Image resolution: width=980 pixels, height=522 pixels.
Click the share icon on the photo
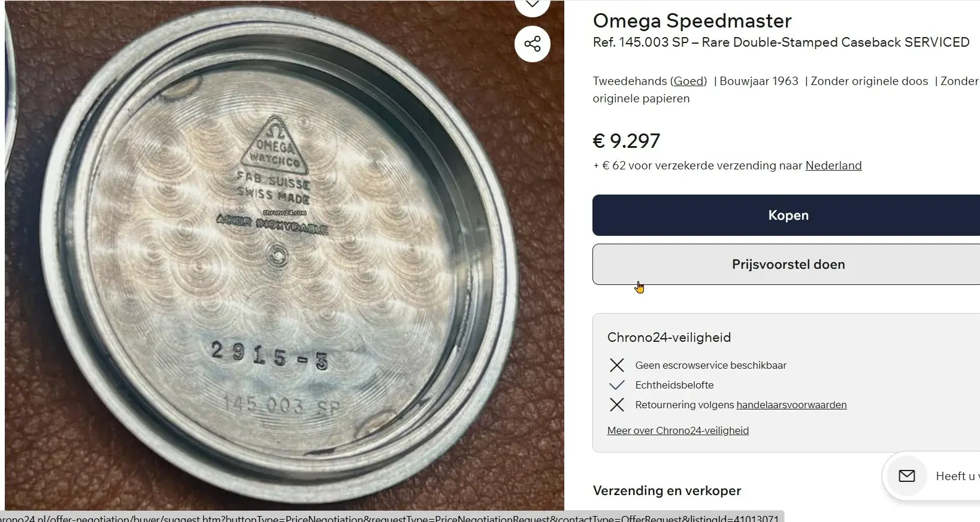pyautogui.click(x=533, y=44)
